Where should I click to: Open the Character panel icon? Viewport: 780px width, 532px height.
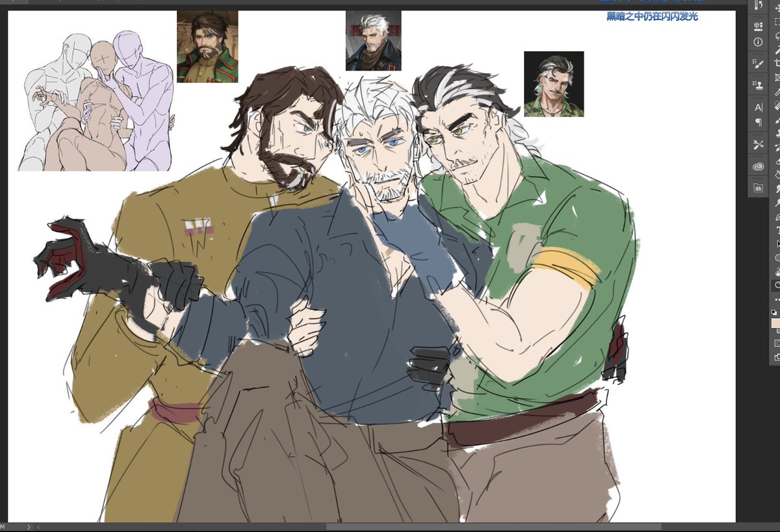point(758,107)
